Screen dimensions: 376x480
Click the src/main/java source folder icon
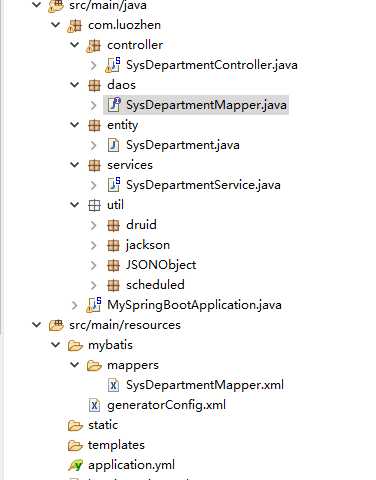coord(56,5)
